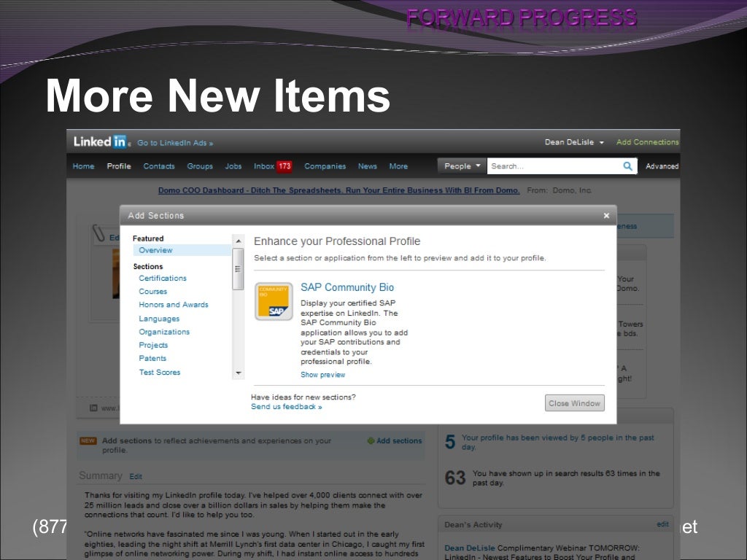Open the Home menu item

tap(83, 166)
